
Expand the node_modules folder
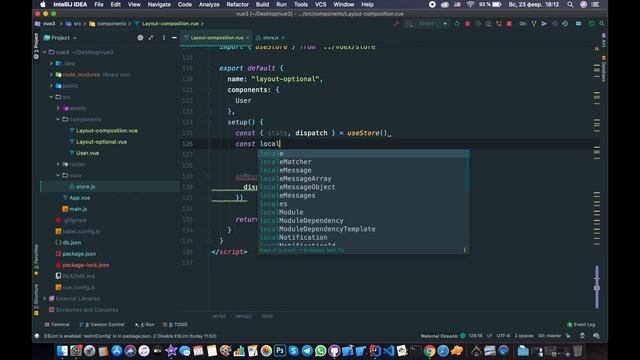51,75
